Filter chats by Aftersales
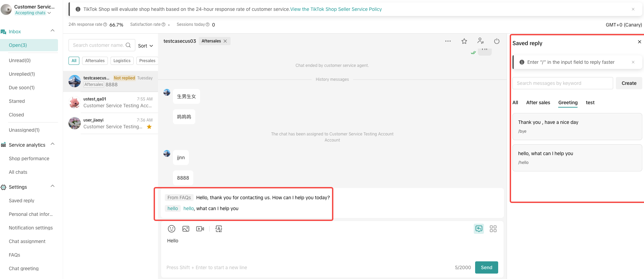This screenshot has height=279, width=644. tap(95, 61)
